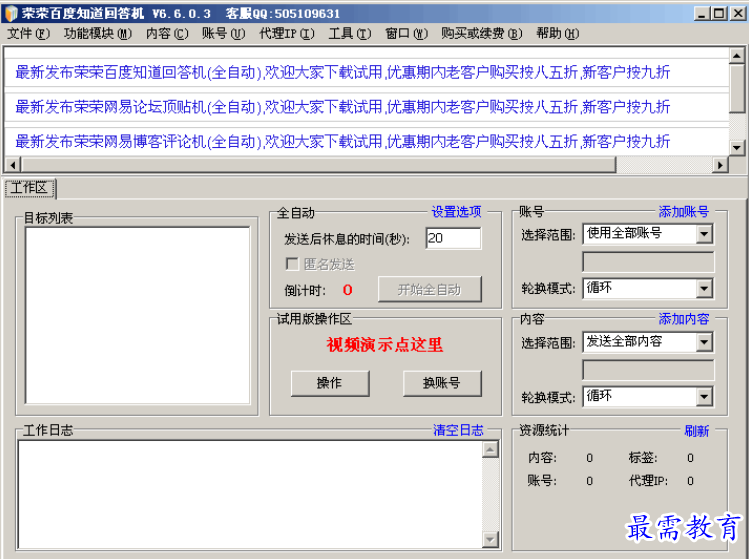
Task: Click the 换账号 button
Action: [442, 383]
